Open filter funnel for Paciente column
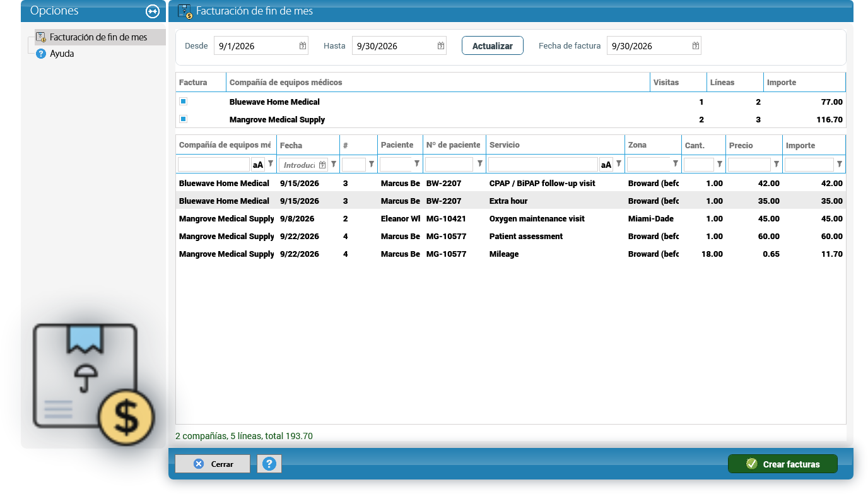 [x=416, y=164]
